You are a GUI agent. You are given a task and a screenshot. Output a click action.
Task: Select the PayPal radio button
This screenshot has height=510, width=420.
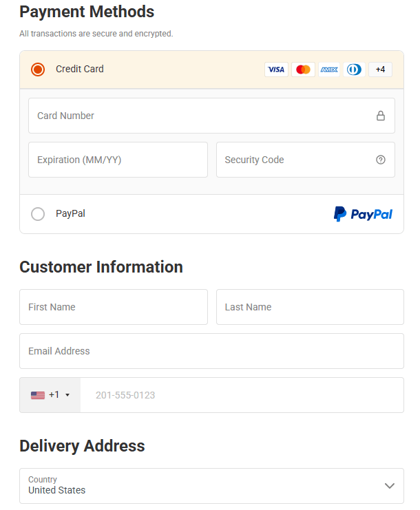(38, 214)
